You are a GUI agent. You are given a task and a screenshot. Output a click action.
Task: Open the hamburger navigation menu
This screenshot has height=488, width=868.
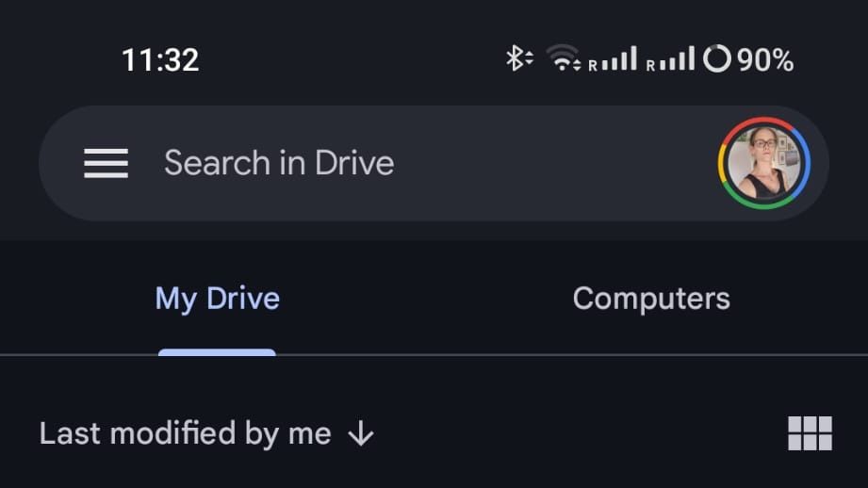(x=106, y=164)
